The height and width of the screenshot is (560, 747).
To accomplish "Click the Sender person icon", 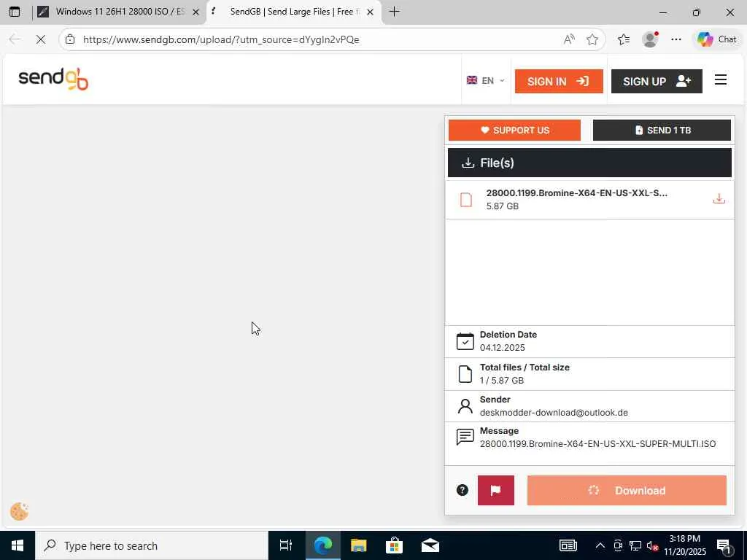I will point(465,406).
